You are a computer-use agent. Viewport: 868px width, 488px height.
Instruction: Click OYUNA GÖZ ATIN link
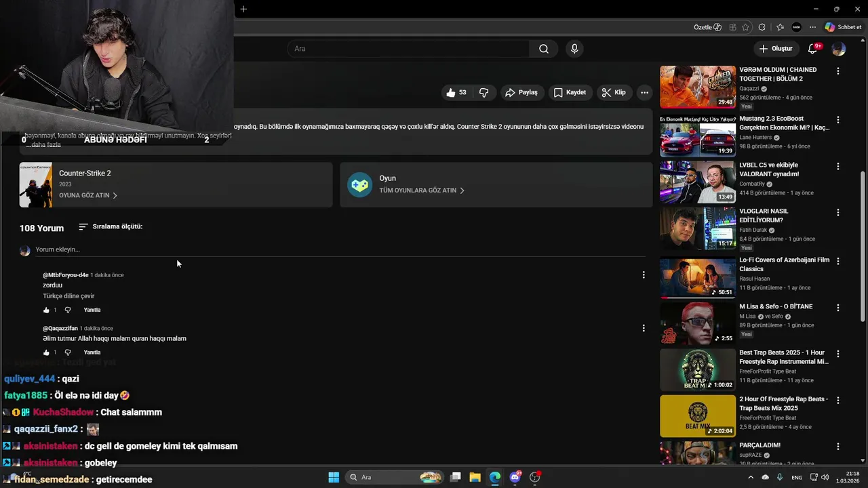coord(88,195)
